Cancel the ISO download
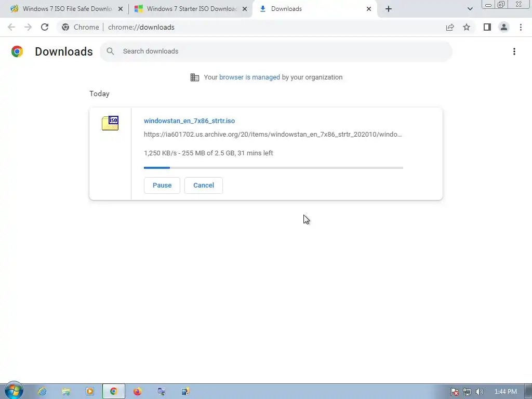The image size is (532, 399). tap(204, 185)
